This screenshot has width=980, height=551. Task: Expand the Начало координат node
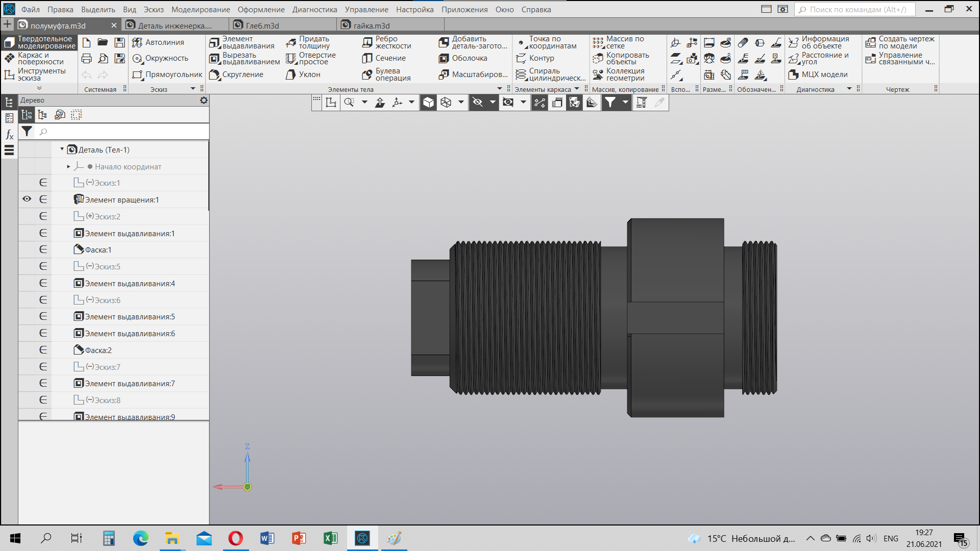coord(68,166)
